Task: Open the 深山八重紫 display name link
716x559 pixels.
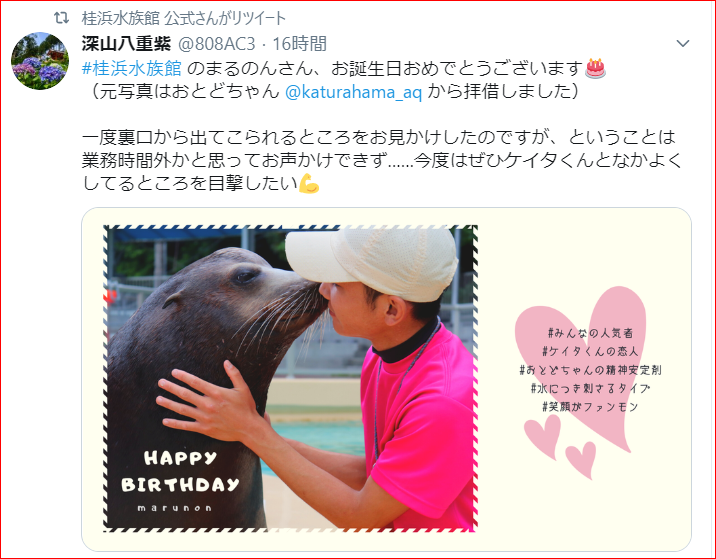Action: coord(126,44)
